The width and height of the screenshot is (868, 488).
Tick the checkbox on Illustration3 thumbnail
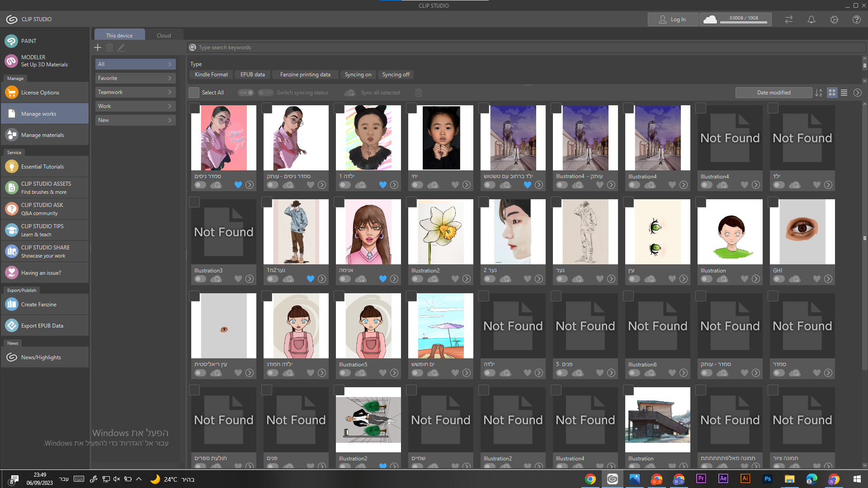pyautogui.click(x=194, y=202)
